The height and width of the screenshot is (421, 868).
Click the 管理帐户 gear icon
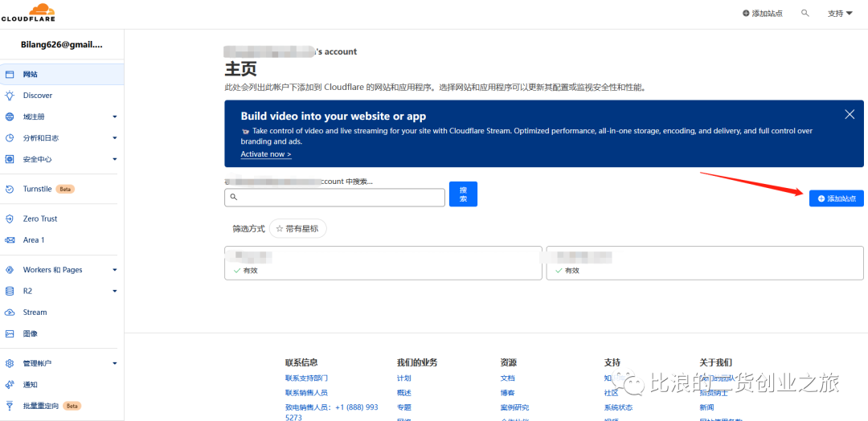click(10, 363)
